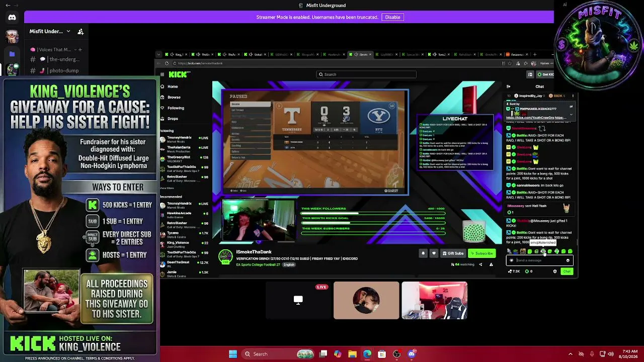Click the Kick logo in the stream
The height and width of the screenshot is (362, 644).
click(x=179, y=74)
